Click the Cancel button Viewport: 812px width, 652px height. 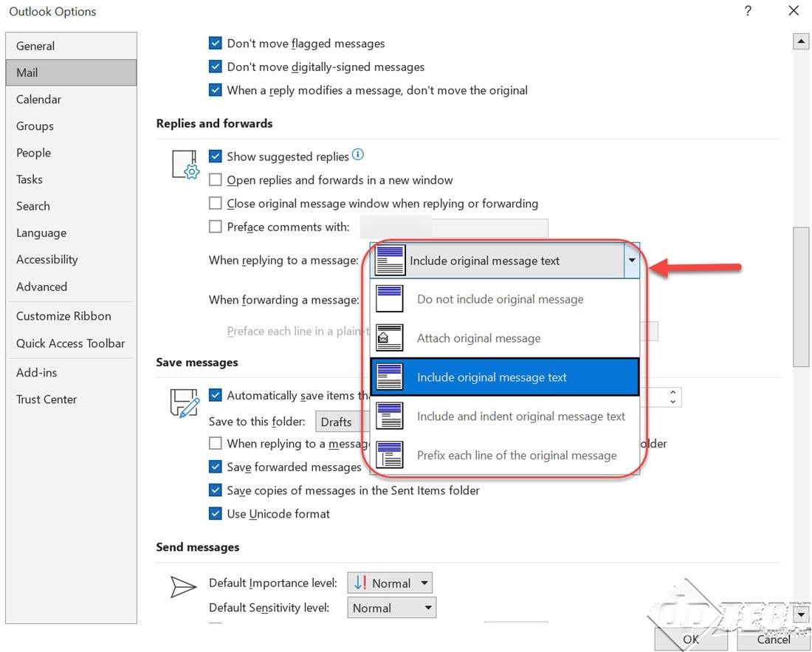pos(774,639)
